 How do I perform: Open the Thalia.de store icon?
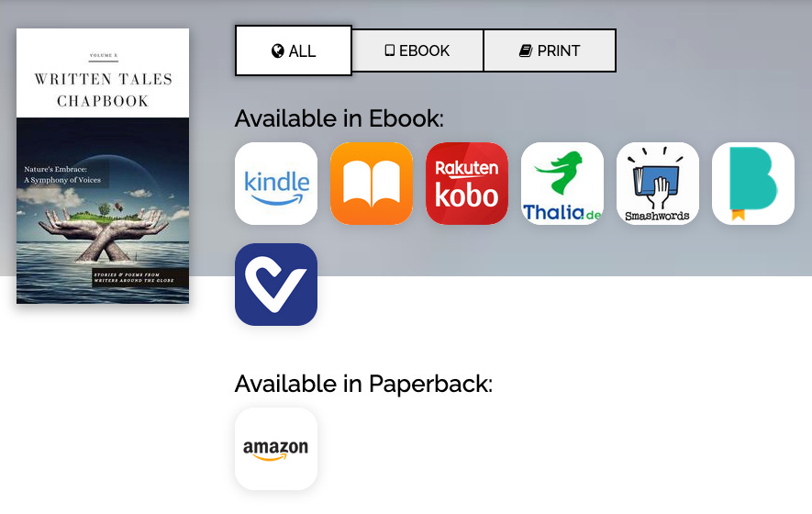point(562,184)
